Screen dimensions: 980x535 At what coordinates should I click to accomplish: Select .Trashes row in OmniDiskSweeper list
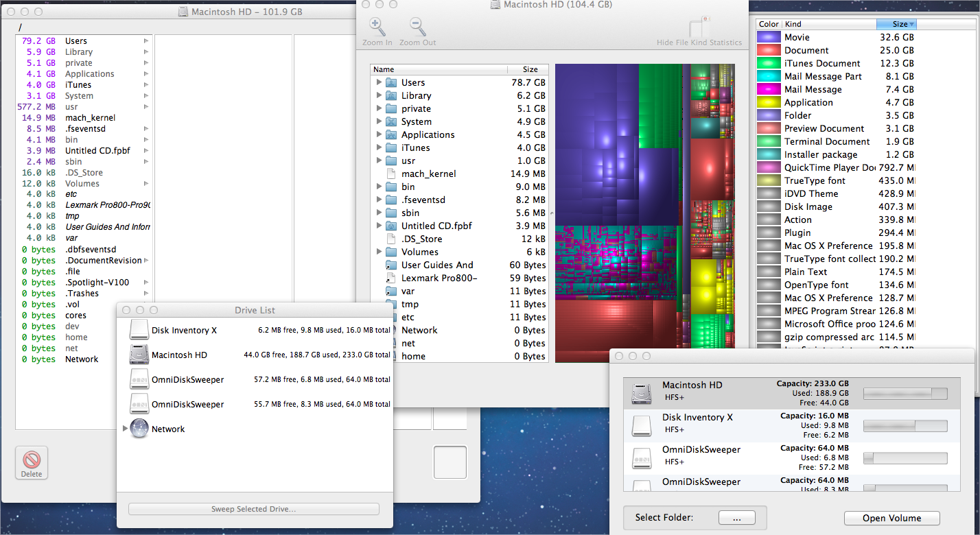click(83, 294)
